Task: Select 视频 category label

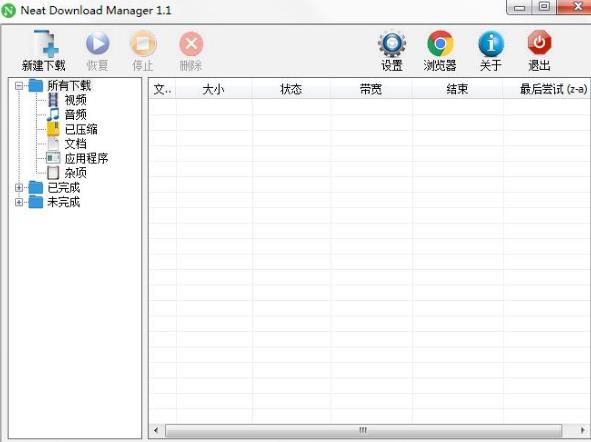Action: point(75,100)
